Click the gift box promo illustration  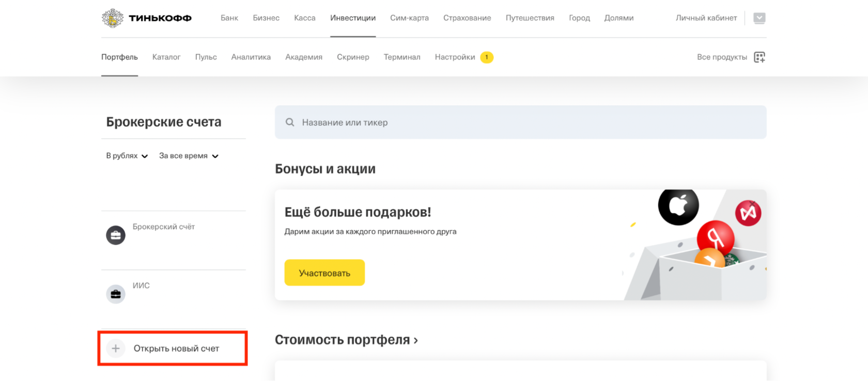(x=695, y=245)
